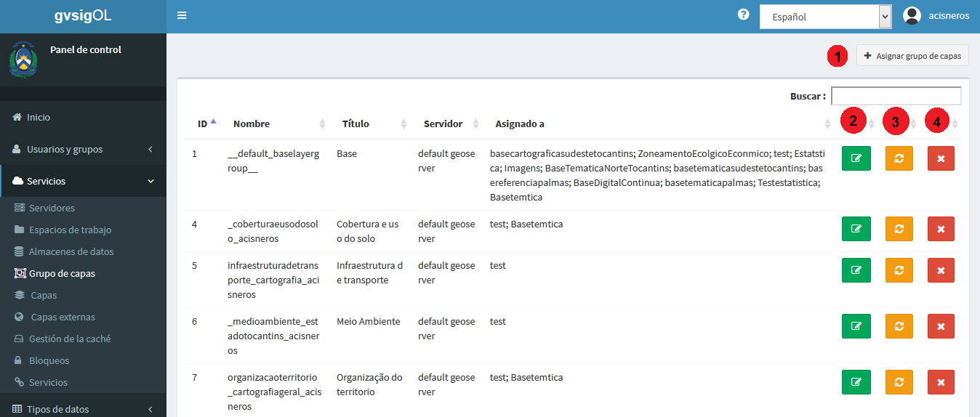
Task: Edit the Organização do territorio group
Action: [856, 382]
